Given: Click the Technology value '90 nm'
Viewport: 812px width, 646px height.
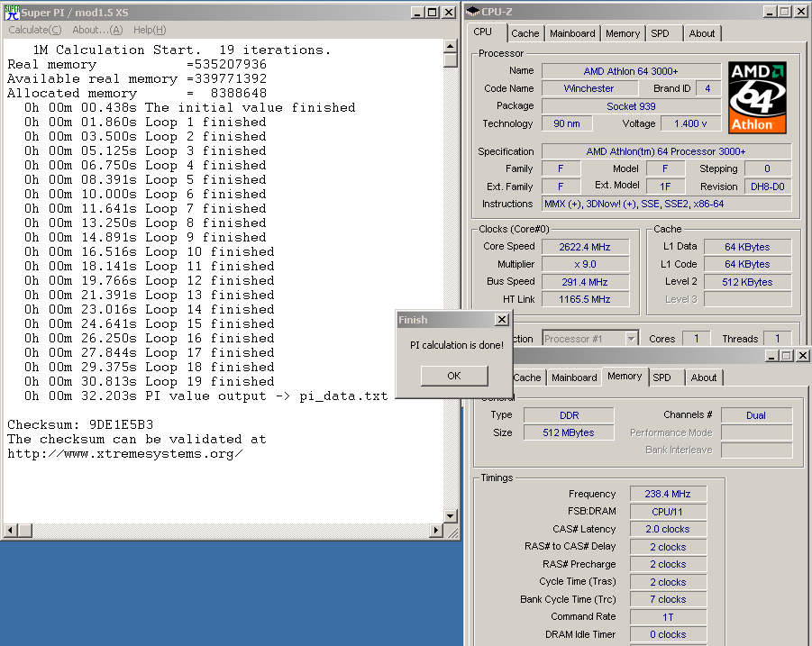Looking at the screenshot, I should pos(567,123).
